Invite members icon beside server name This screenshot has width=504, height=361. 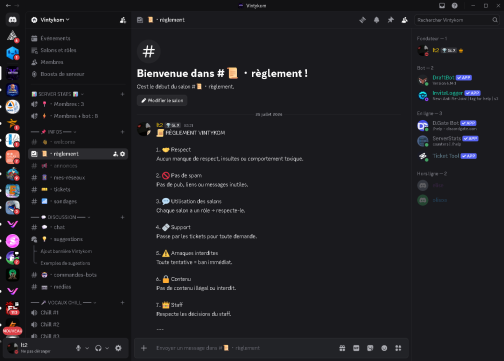[123, 20]
